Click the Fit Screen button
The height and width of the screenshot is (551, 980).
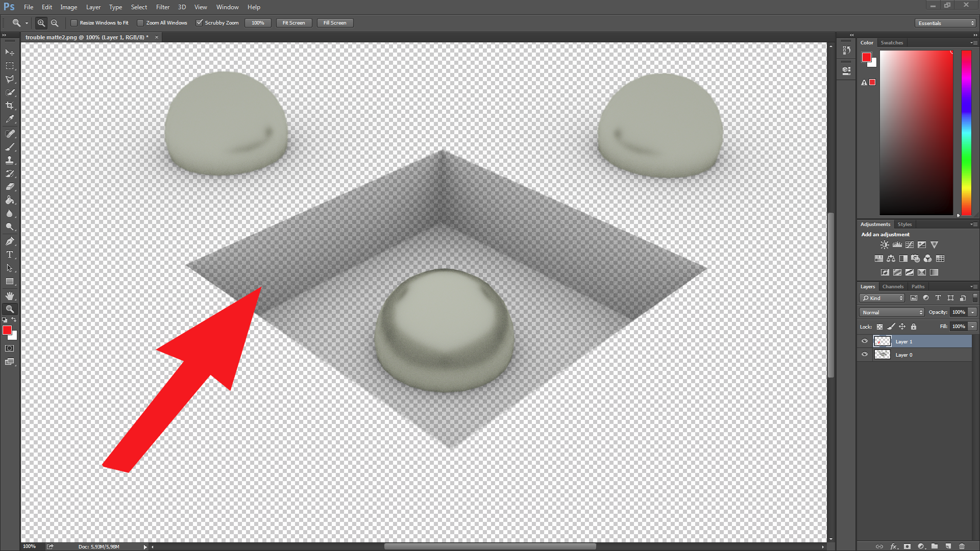(293, 23)
